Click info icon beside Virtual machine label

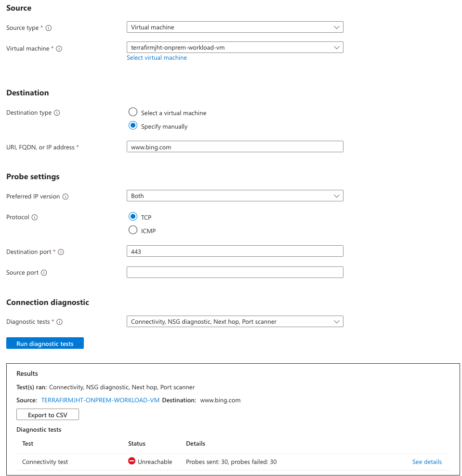[59, 49]
